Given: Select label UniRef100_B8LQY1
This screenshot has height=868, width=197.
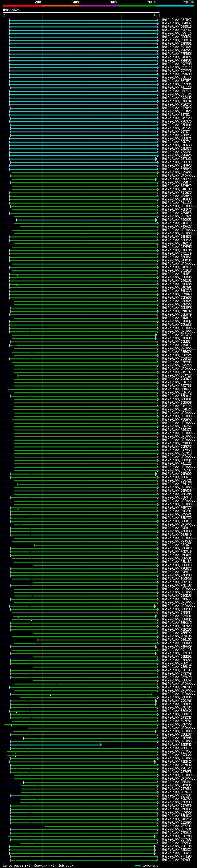Looking at the screenshot, I should (177, 139).
